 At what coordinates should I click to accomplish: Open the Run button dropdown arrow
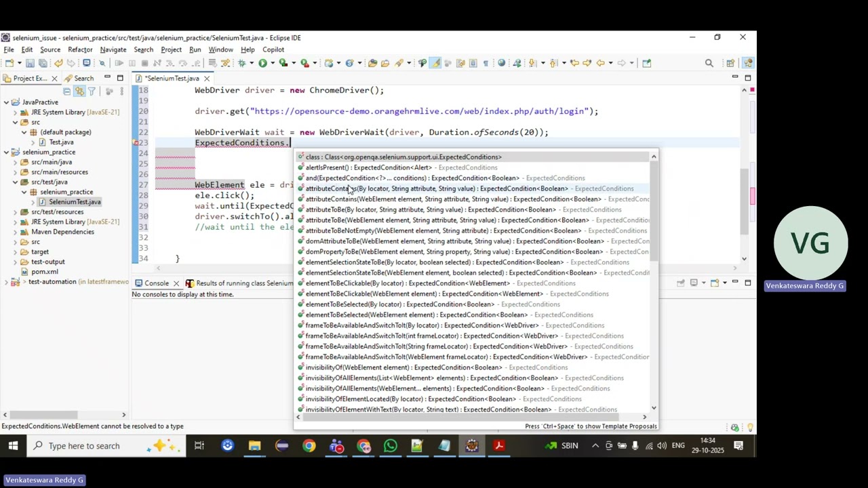pos(272,63)
